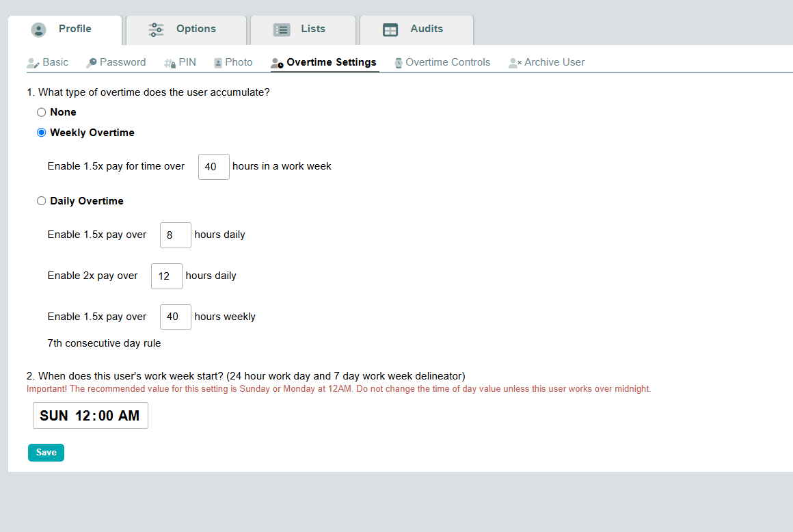793x532 pixels.
Task: Click the PIN lock icon
Action: (x=170, y=63)
